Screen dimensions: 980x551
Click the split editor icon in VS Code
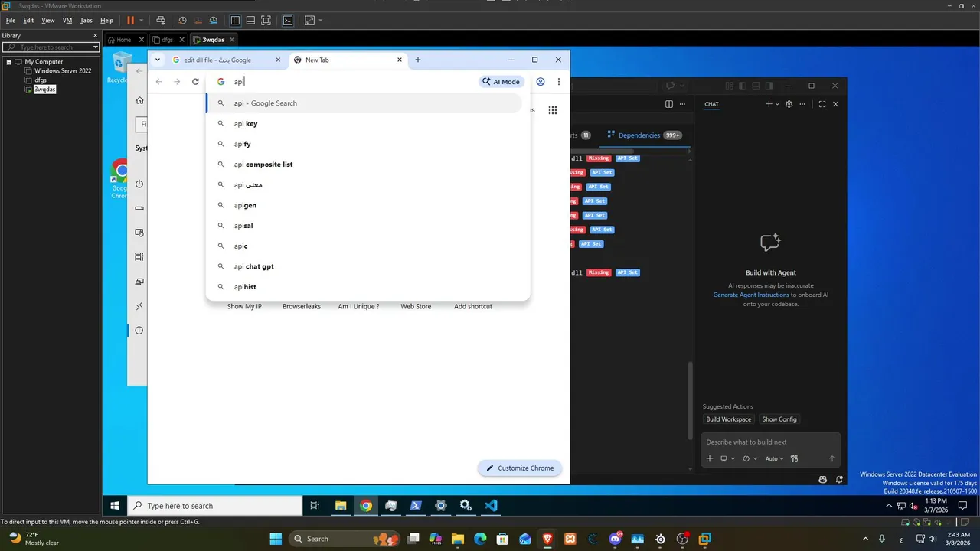point(669,104)
